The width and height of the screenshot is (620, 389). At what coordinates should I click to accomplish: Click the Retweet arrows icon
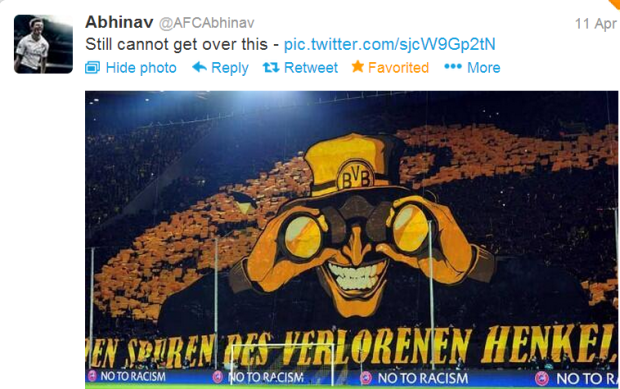pyautogui.click(x=271, y=68)
